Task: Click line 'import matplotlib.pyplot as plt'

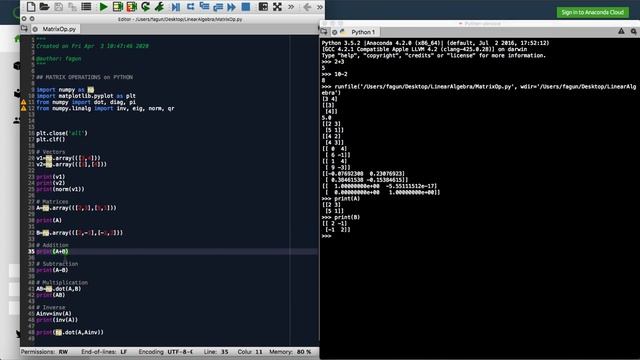Action: coord(86,96)
